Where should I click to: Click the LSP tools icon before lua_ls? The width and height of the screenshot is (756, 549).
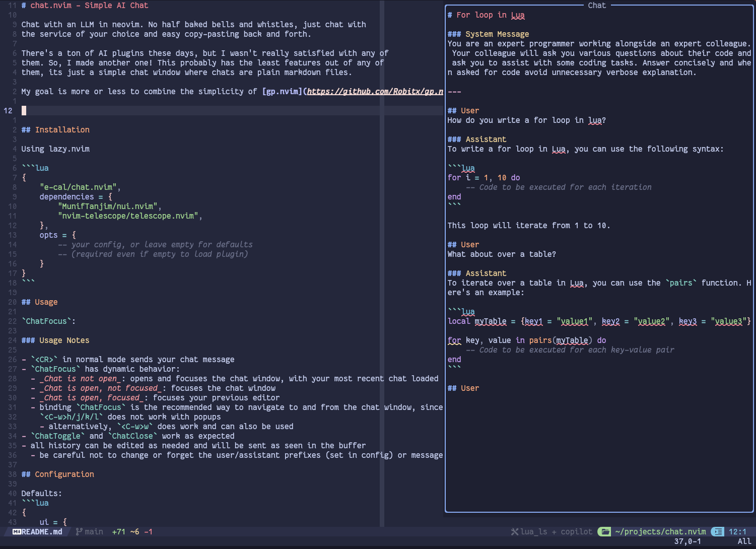pyautogui.click(x=514, y=532)
